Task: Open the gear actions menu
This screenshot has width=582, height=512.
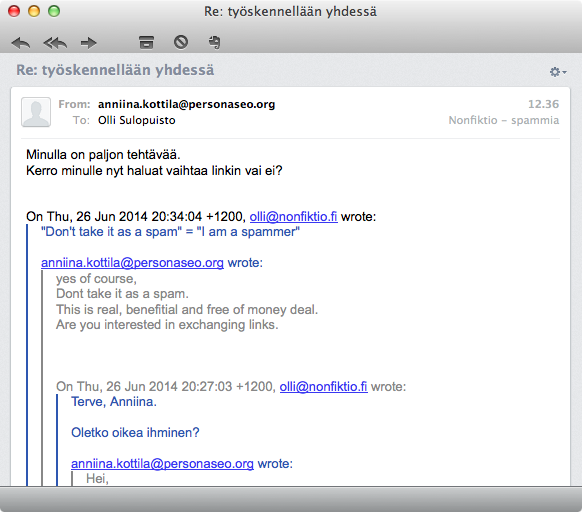Action: pos(558,72)
